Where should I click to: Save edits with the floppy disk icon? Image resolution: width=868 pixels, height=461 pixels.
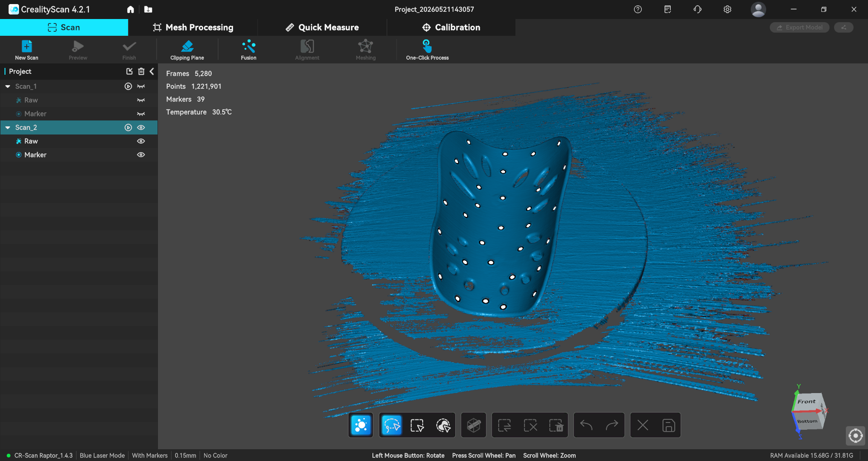[x=668, y=425]
